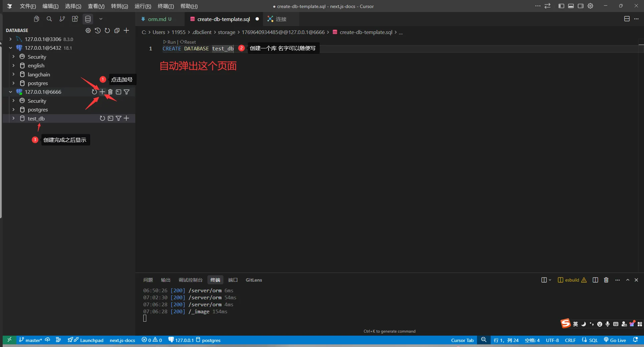This screenshot has height=347, width=644.
Task: Toggle the bottom panel layout button
Action: [x=571, y=6]
